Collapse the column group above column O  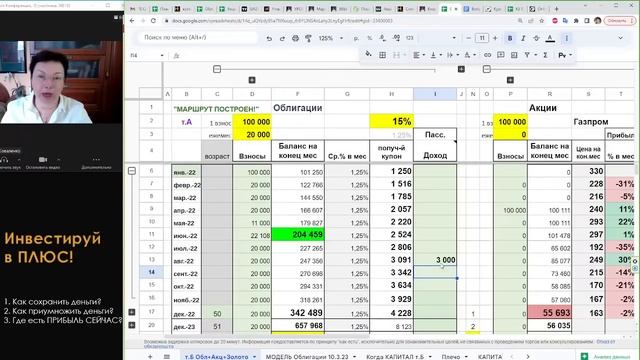(487, 69)
